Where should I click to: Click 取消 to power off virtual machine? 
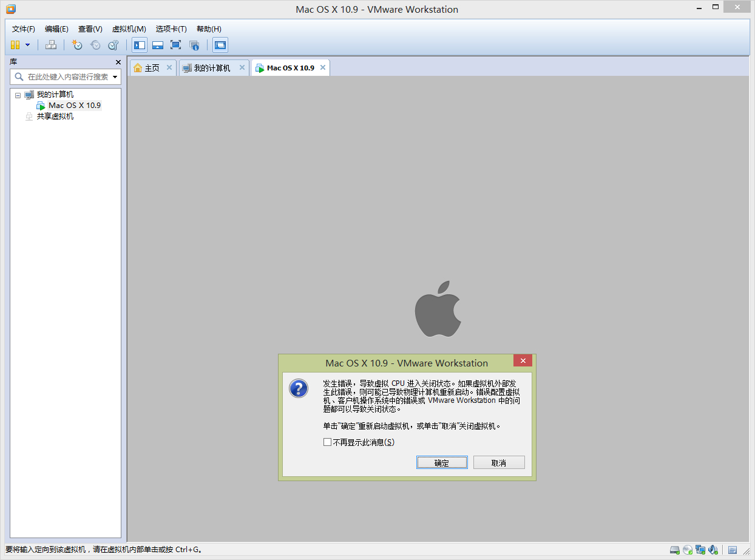point(499,463)
